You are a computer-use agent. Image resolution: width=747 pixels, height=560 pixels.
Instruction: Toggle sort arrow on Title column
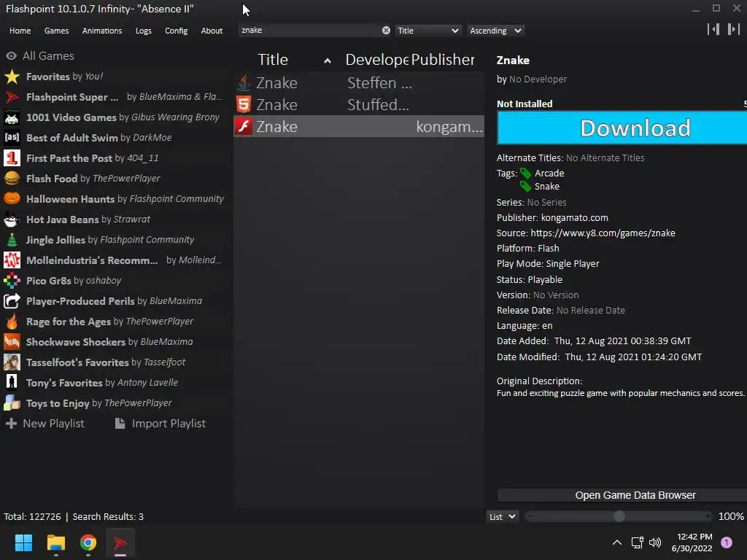[x=328, y=61]
